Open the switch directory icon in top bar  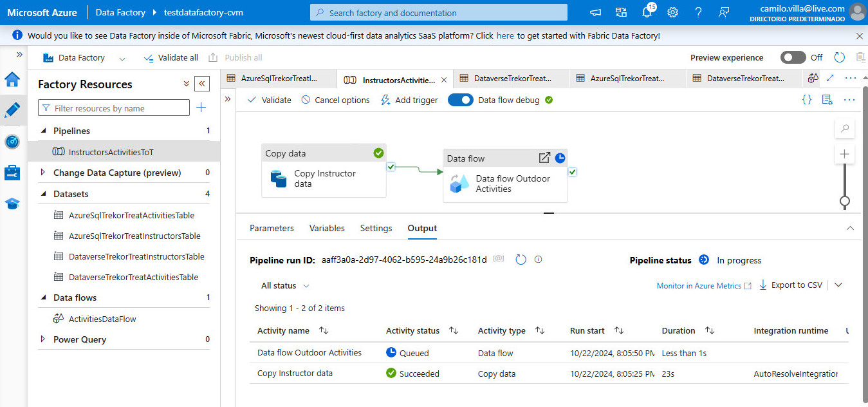[x=621, y=12]
